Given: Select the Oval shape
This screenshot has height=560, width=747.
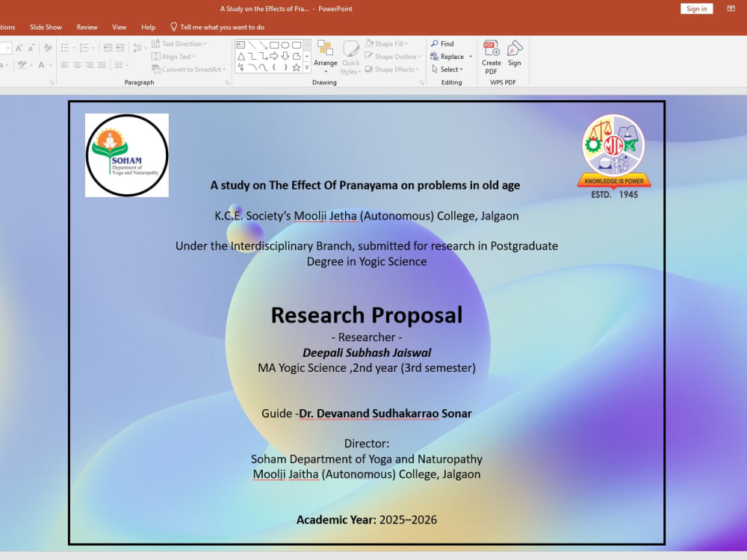Looking at the screenshot, I should click(x=285, y=45).
